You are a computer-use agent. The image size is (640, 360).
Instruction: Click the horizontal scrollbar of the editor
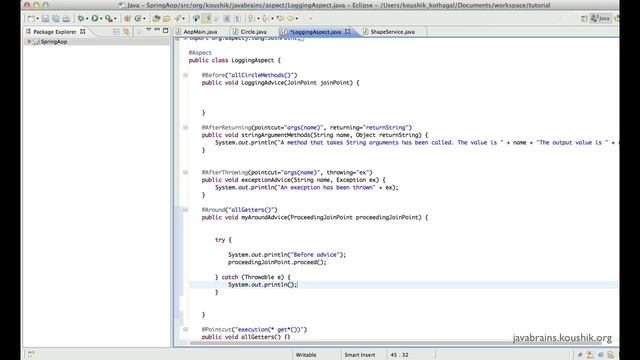click(395, 343)
